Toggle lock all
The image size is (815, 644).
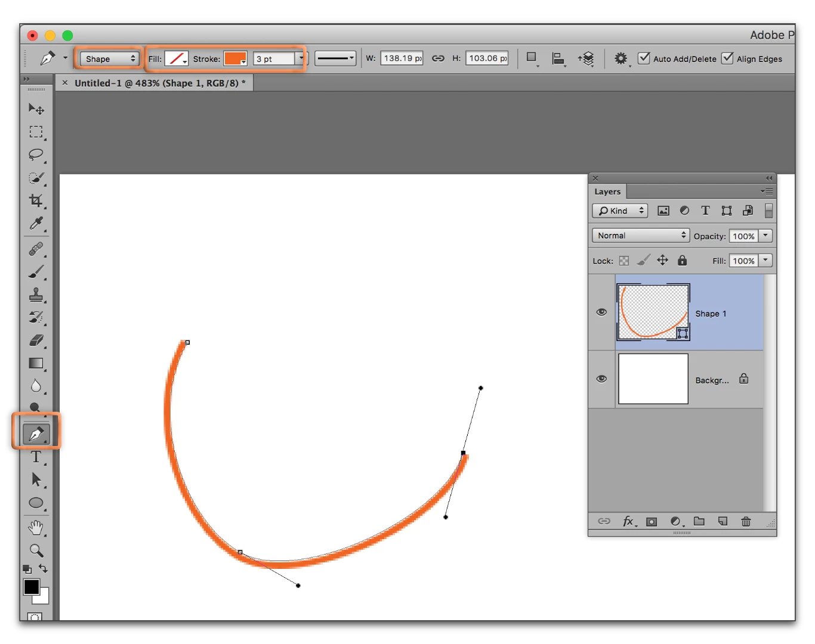[x=682, y=260]
